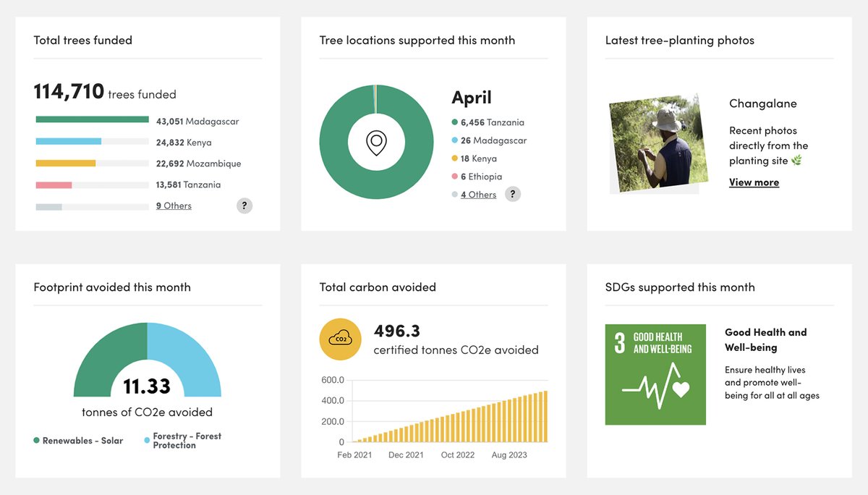
Task: Click the blue Kenya progress bar
Action: click(x=69, y=142)
